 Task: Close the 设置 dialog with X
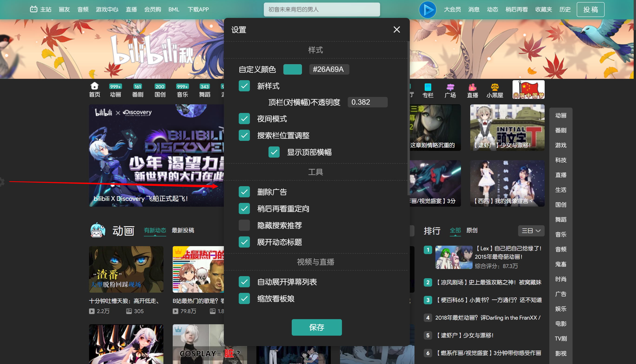397,30
